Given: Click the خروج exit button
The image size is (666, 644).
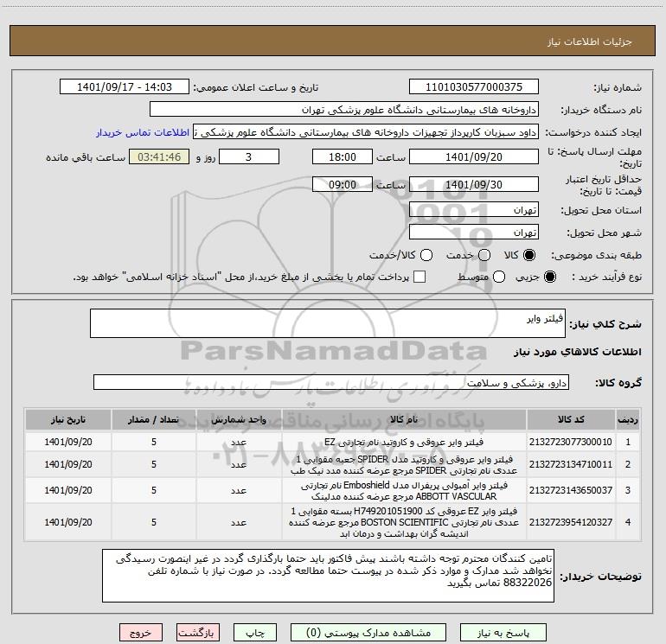Looking at the screenshot, I should click(x=141, y=633).
